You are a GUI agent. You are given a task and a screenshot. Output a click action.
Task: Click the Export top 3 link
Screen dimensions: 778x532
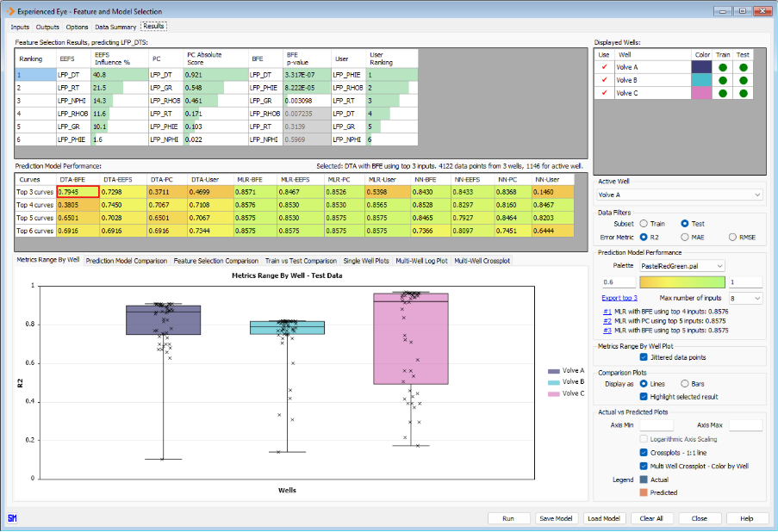click(x=619, y=298)
